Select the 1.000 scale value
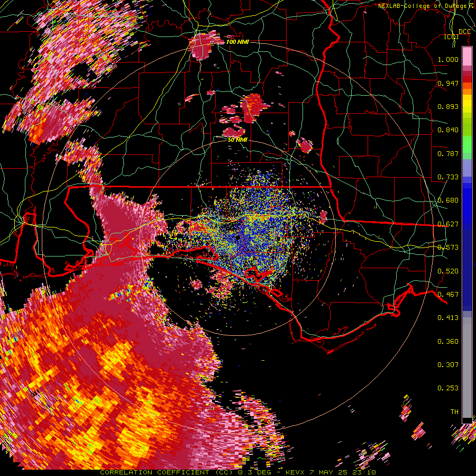 click(x=448, y=59)
